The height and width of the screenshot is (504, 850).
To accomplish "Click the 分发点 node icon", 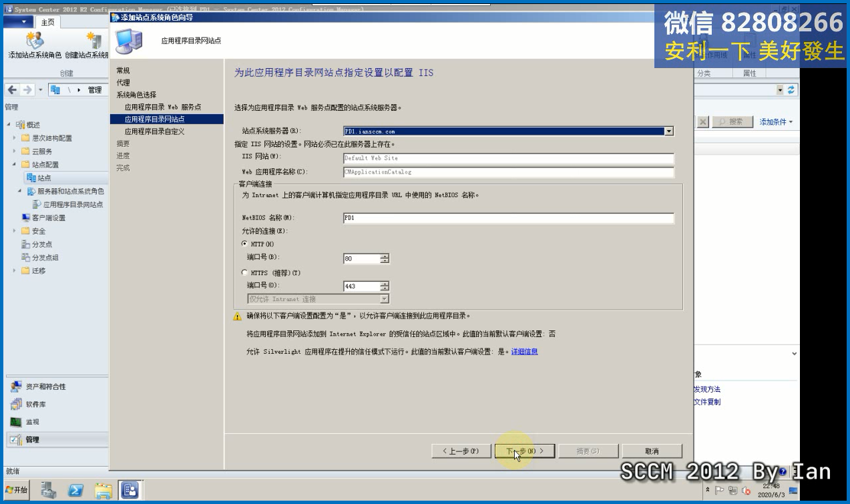I will [x=26, y=244].
